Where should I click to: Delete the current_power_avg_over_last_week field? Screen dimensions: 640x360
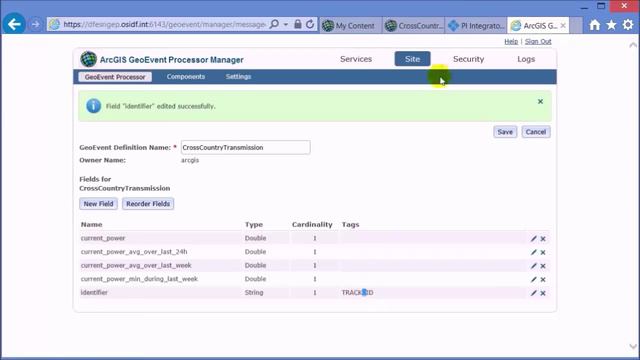coord(543,266)
